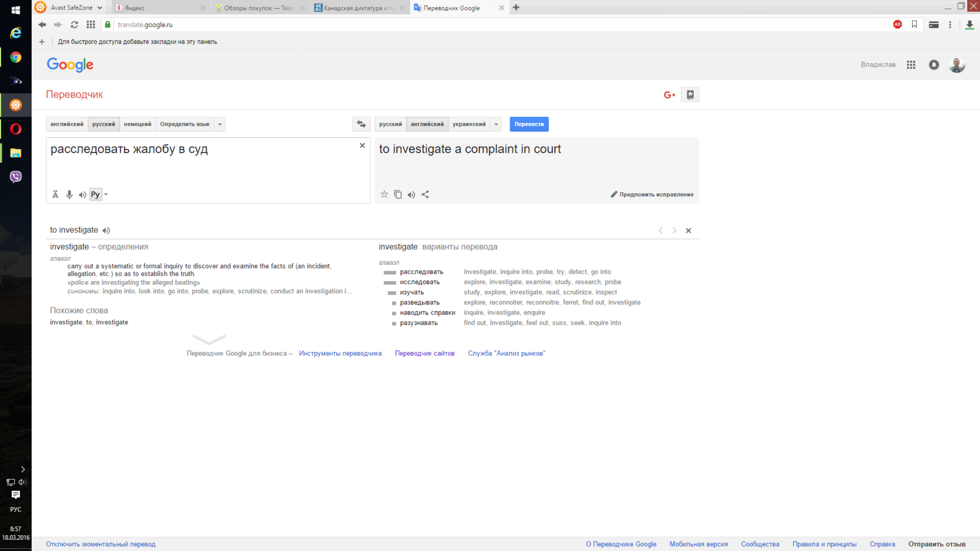Click the suggest an edit pencil link
Viewport: 980px width, 551px height.
coord(652,195)
